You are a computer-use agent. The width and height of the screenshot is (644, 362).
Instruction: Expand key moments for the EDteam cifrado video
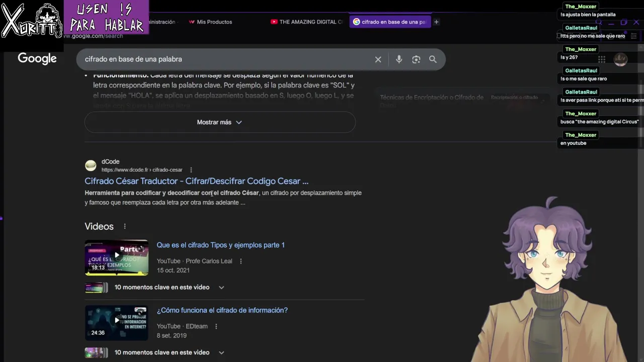click(x=221, y=352)
